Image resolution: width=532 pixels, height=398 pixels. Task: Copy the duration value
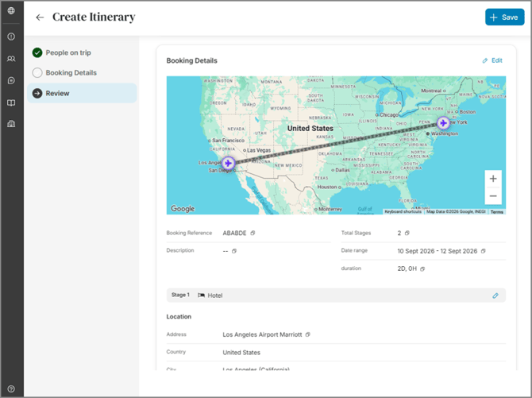pyautogui.click(x=422, y=269)
